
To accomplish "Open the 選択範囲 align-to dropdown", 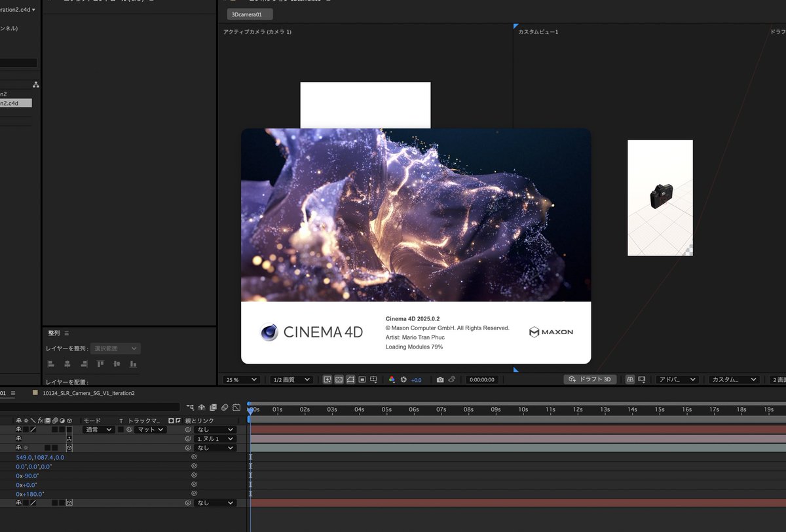I will click(x=116, y=349).
